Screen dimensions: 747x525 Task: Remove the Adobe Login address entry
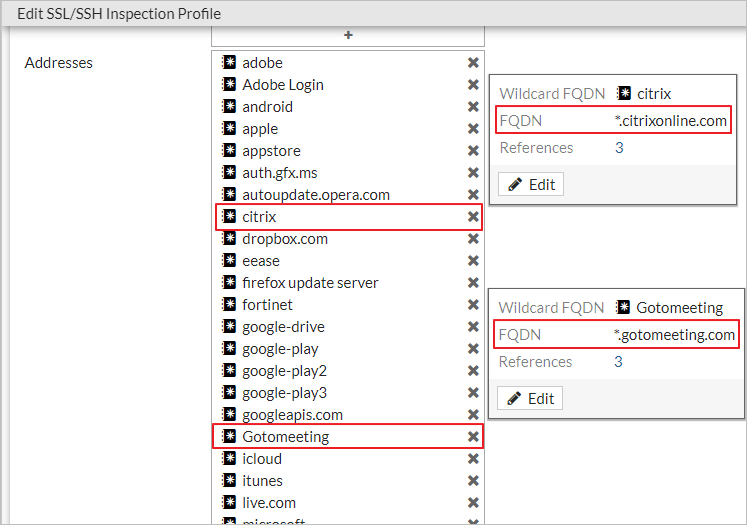[473, 85]
